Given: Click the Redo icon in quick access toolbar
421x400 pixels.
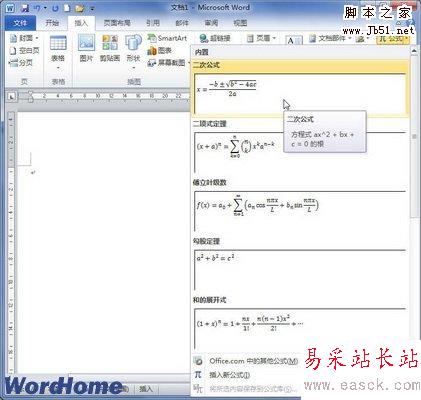Looking at the screenshot, I should 55,8.
